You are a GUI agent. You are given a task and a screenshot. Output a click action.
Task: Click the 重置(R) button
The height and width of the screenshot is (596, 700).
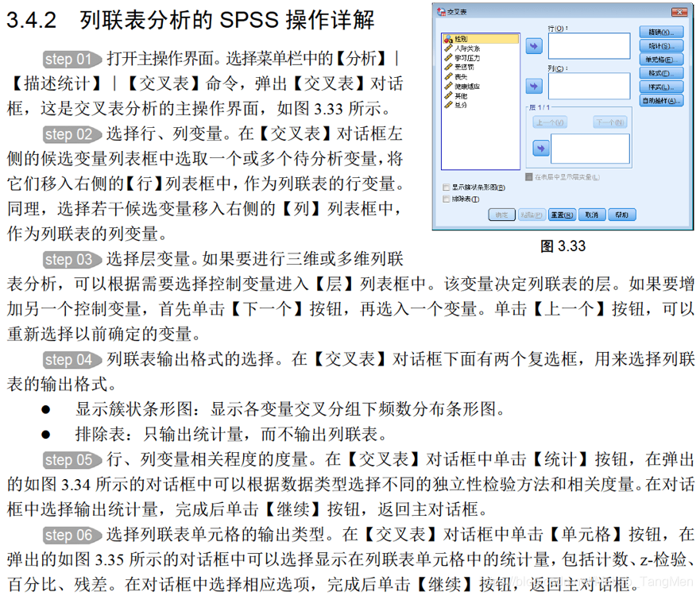point(562,215)
